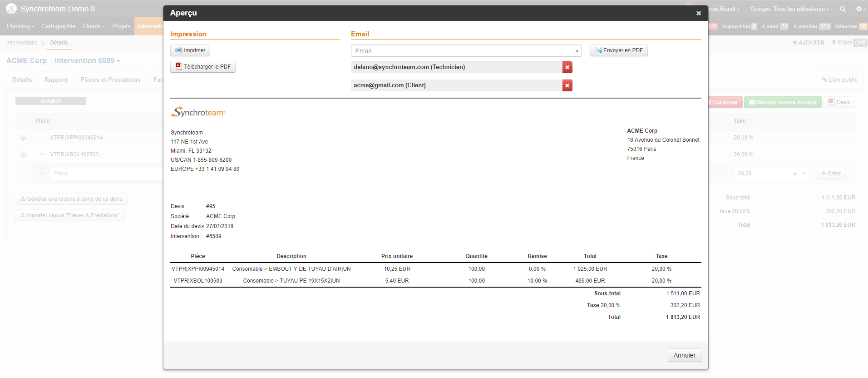
Task: Open Groupe: Tous les utilisateurs dropdown
Action: coord(789,9)
